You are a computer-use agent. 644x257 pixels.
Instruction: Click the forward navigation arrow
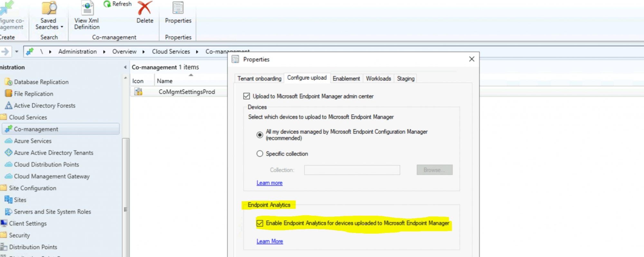5,52
